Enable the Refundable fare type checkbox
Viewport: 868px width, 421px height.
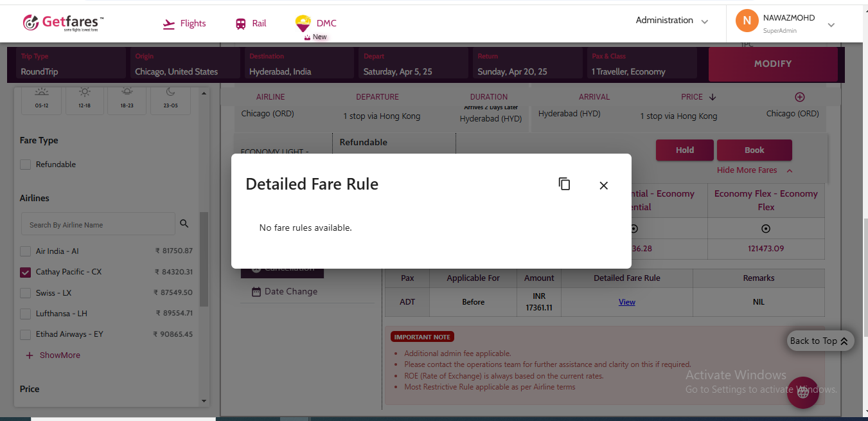[26, 165]
